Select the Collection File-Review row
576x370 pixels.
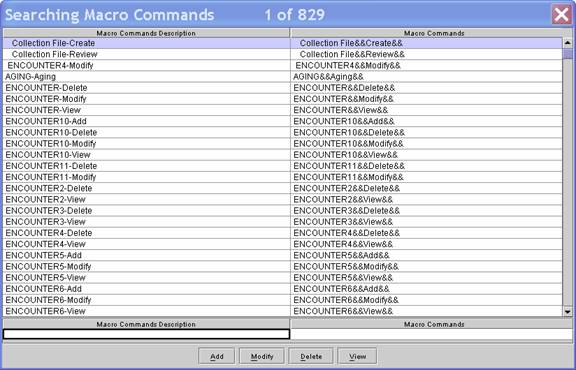[x=282, y=54]
